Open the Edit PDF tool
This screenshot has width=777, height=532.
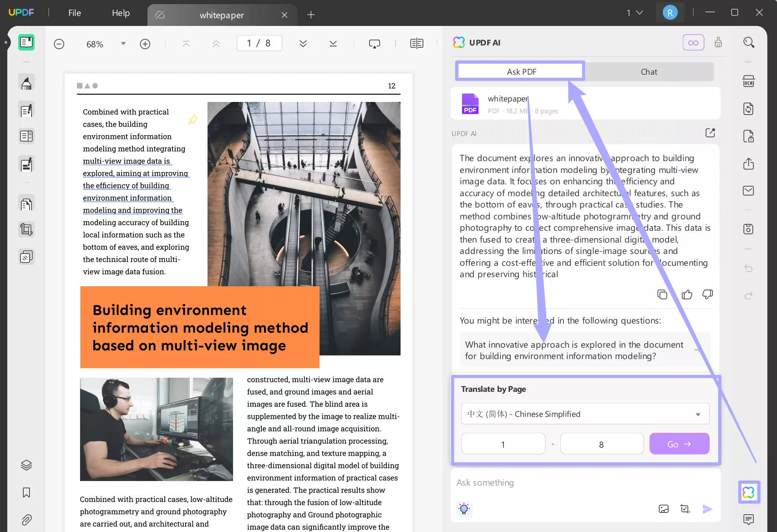26,110
